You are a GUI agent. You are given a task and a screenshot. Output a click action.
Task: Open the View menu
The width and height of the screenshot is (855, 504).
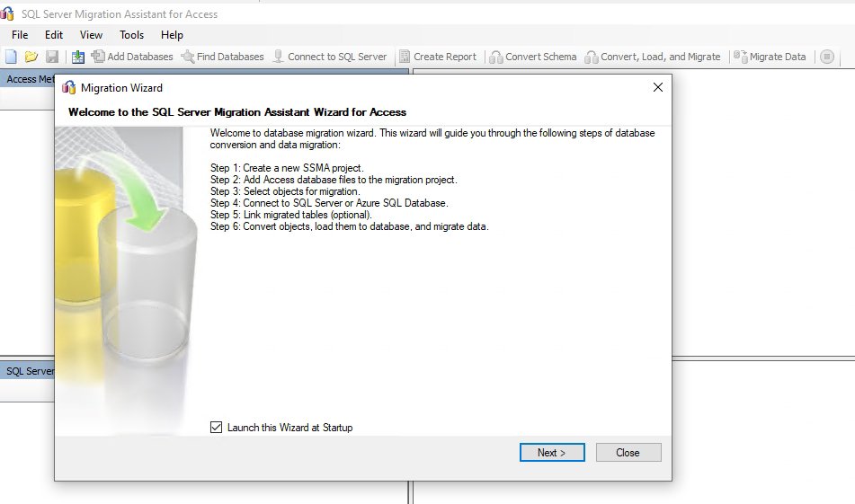click(91, 35)
